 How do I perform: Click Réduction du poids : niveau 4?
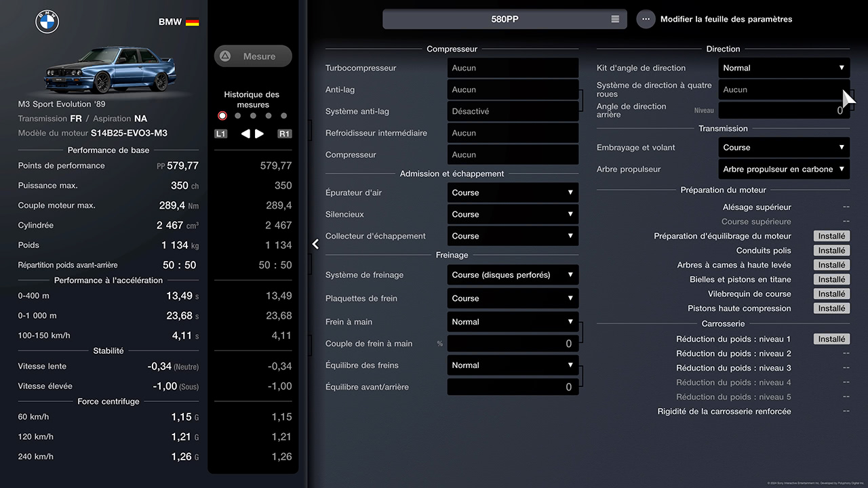(x=734, y=382)
